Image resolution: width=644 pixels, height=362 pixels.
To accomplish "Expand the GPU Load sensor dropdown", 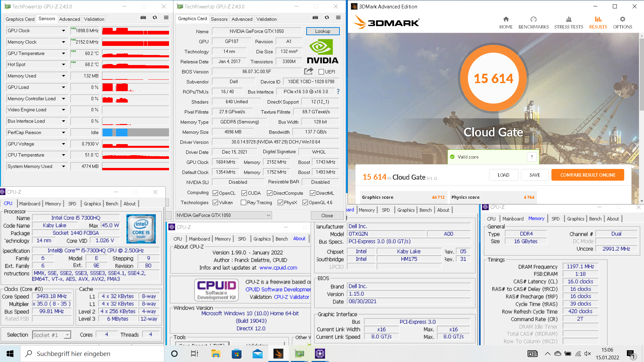I will 63,87.
